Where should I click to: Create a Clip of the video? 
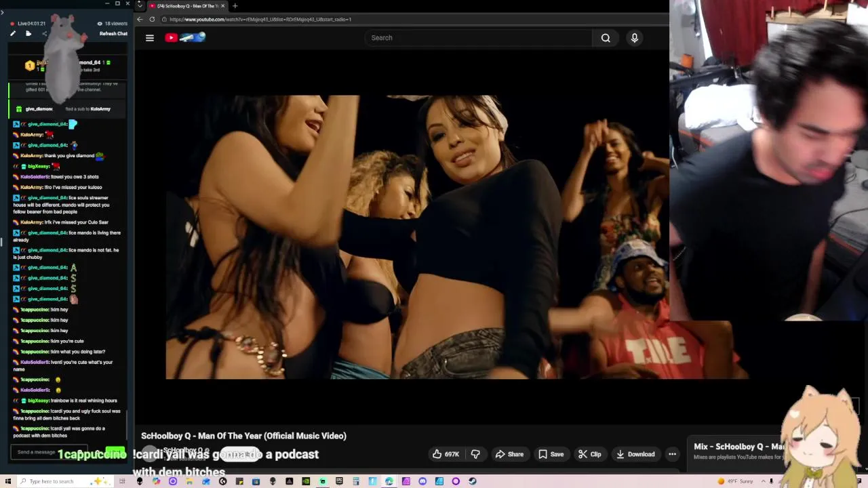coord(589,454)
